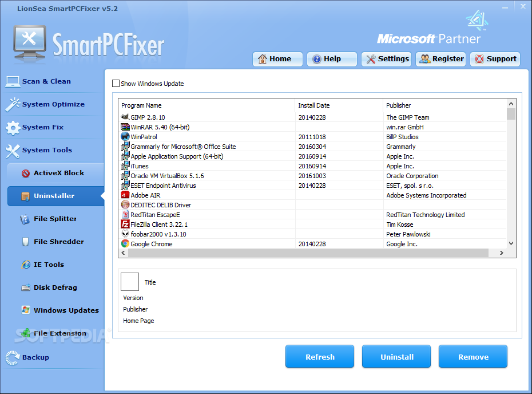Click the WinRAR program icon
Screen dimensions: 532x394
[125, 127]
